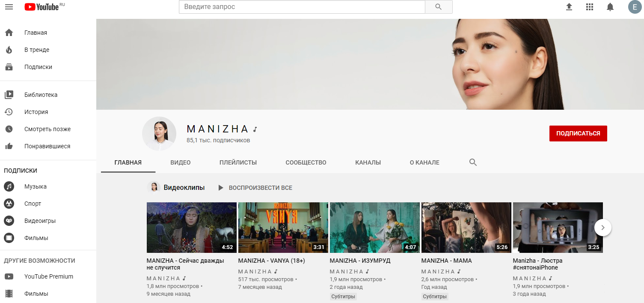
Task: Switch to the СООБЩЕСТВО tab
Action: [x=306, y=162]
